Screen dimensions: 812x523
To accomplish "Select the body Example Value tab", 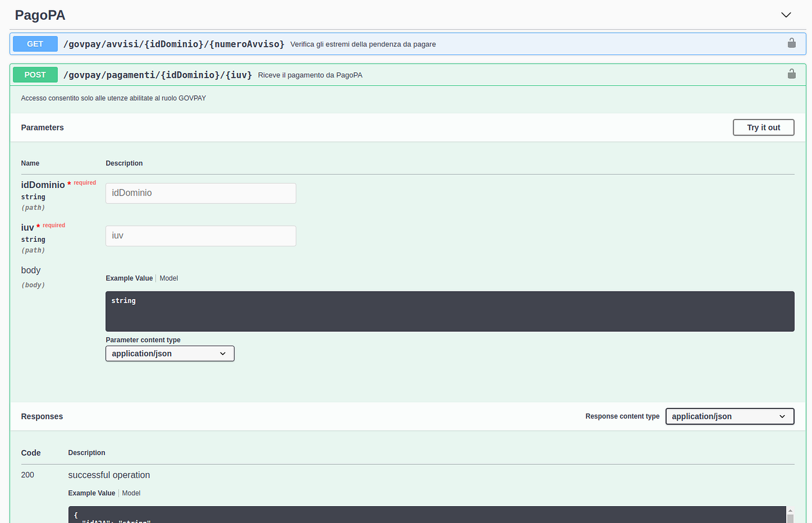I will (x=129, y=278).
